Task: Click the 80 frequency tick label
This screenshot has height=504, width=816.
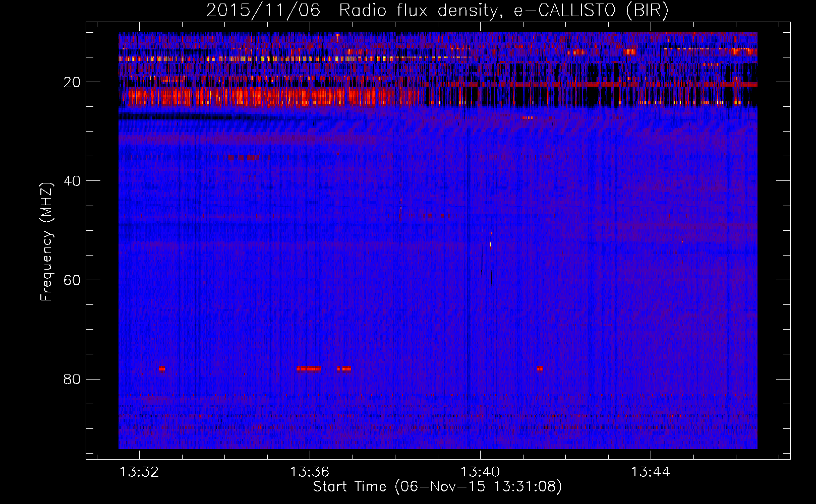Action: point(73,379)
